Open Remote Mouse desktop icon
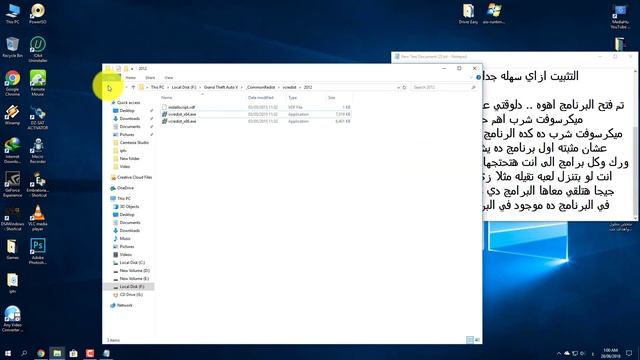 (38, 83)
